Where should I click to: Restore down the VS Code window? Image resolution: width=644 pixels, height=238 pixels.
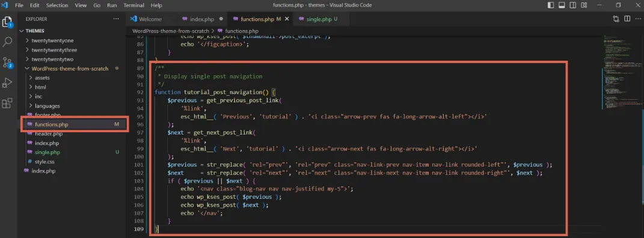coord(619,5)
